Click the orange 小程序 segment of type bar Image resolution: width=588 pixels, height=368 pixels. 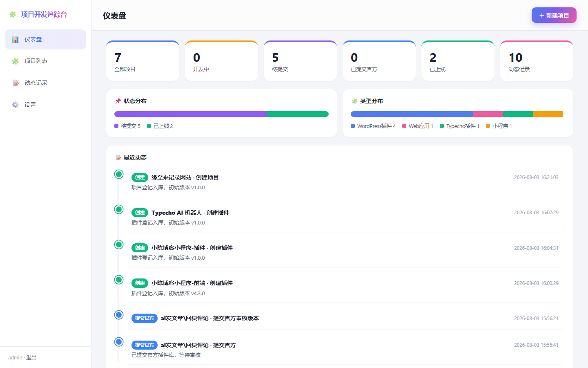coord(548,114)
